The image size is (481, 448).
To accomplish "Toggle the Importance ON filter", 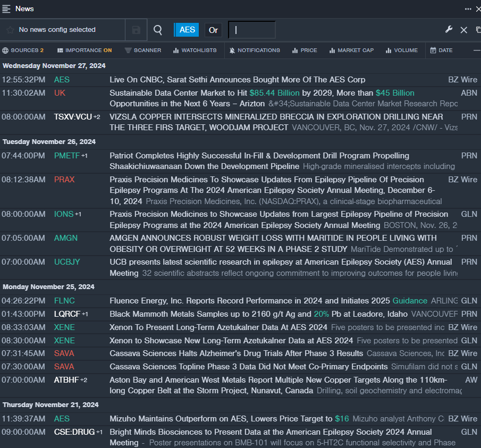I will [85, 50].
